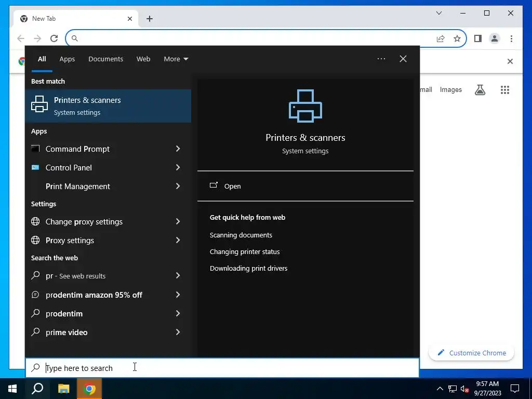
Task: Click Chrome icon in taskbar
Action: 89,389
